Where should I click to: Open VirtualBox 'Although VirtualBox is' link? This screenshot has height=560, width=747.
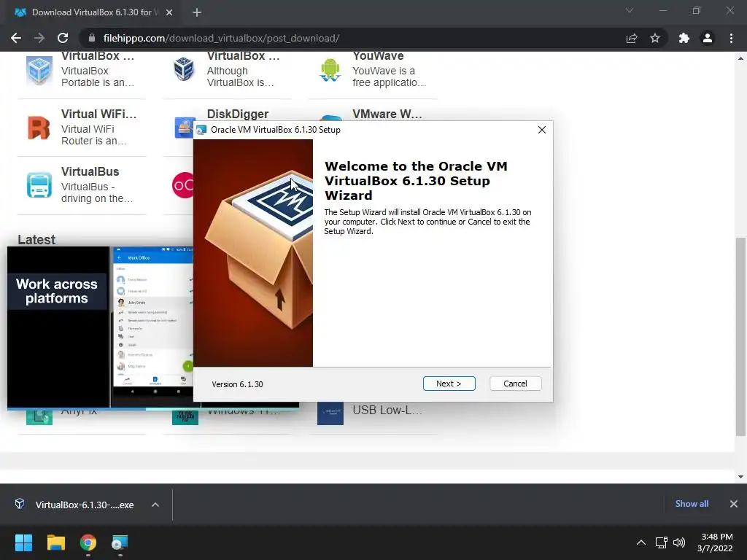click(244, 55)
